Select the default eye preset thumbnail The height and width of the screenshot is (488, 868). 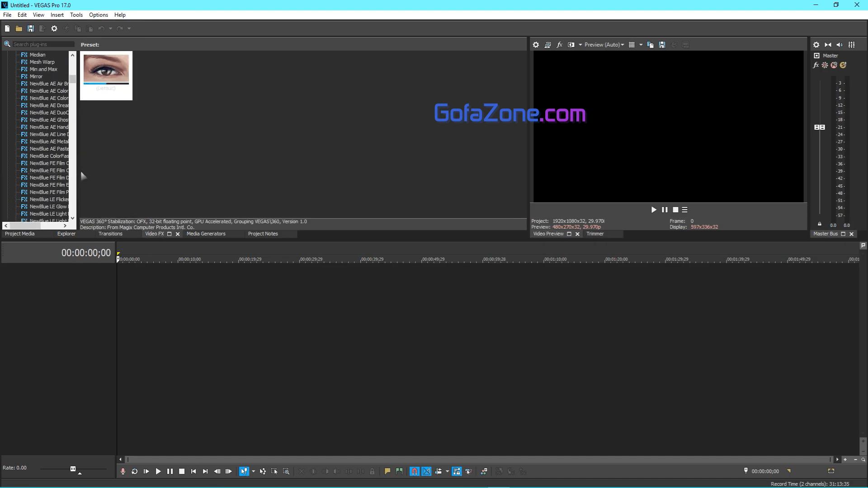coord(106,69)
